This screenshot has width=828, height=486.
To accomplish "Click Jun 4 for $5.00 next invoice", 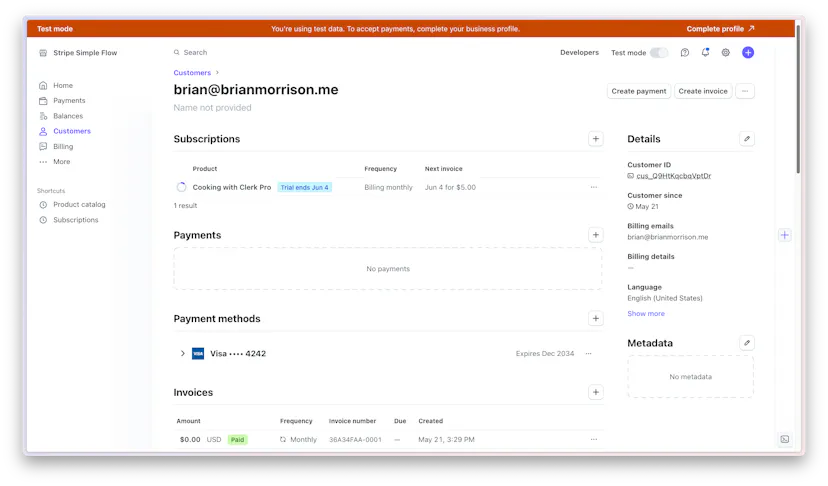I will pyautogui.click(x=450, y=188).
